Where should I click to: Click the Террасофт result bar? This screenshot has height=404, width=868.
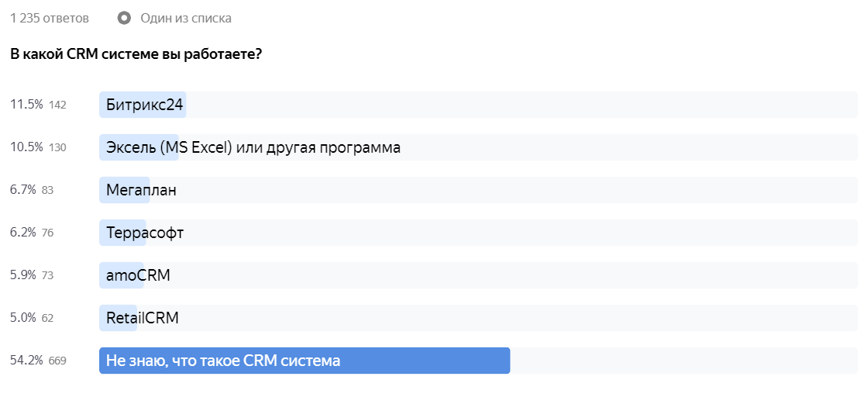point(478,233)
